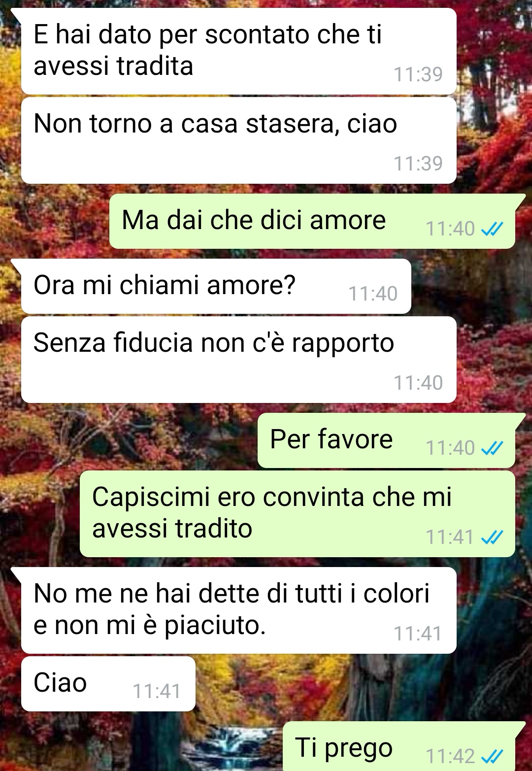The height and width of the screenshot is (771, 532).
Task: Select the received 'Ciao' message
Action: pos(108,684)
